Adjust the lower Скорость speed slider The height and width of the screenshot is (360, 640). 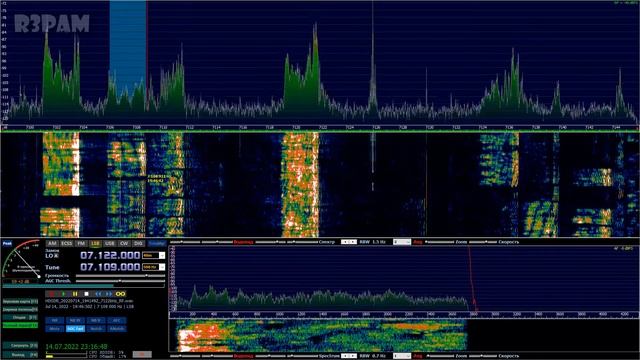pos(484,356)
